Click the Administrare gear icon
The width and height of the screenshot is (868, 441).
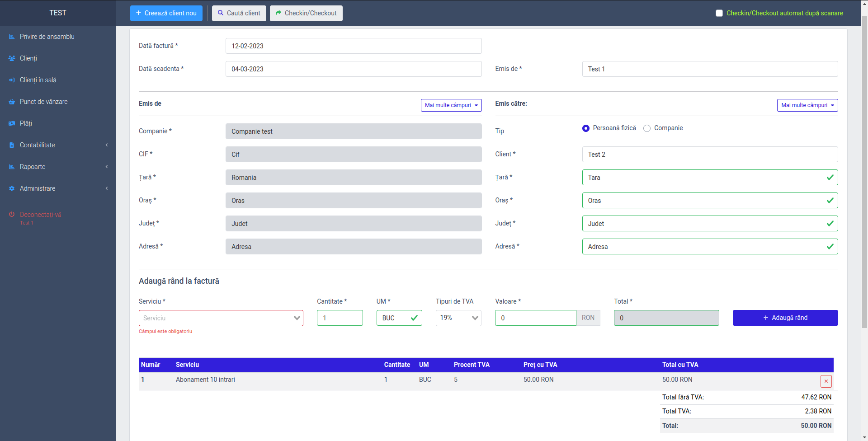click(x=12, y=188)
